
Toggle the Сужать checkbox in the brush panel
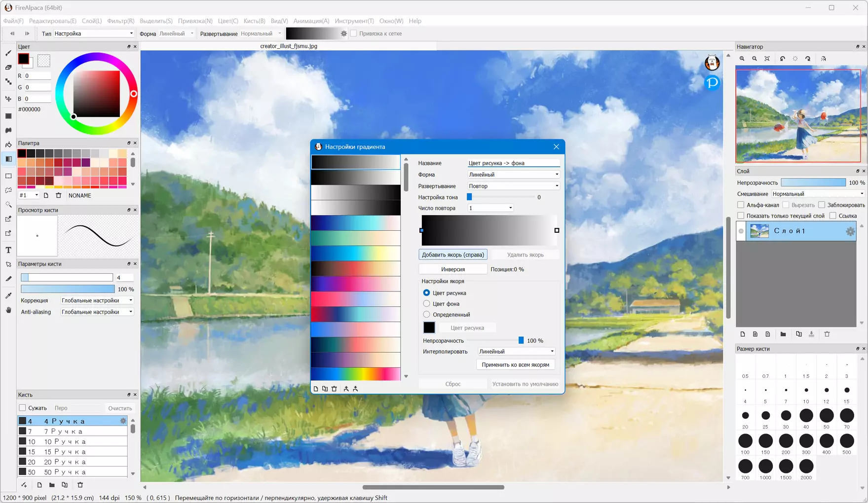click(22, 408)
